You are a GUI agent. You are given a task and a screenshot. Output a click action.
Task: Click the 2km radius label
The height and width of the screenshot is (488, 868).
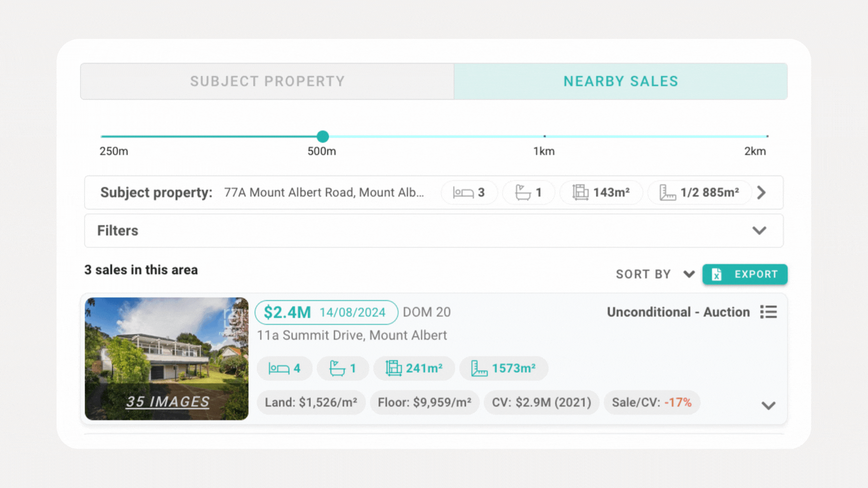tap(755, 151)
